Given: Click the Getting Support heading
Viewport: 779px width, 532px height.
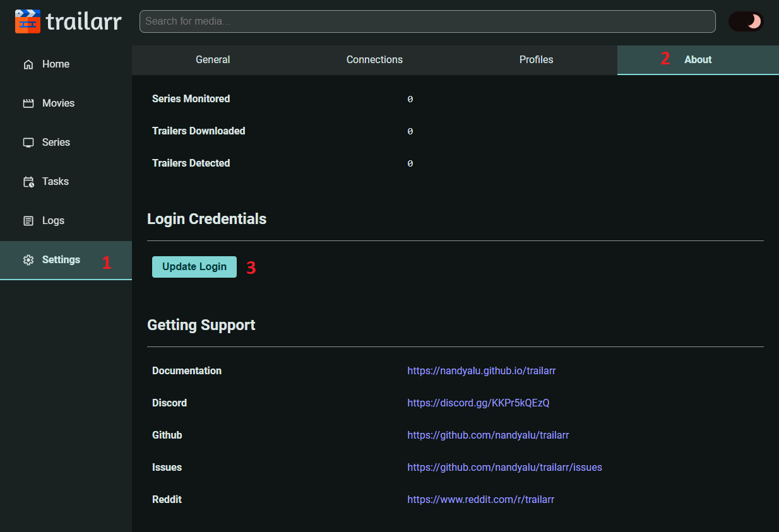Looking at the screenshot, I should (x=201, y=325).
